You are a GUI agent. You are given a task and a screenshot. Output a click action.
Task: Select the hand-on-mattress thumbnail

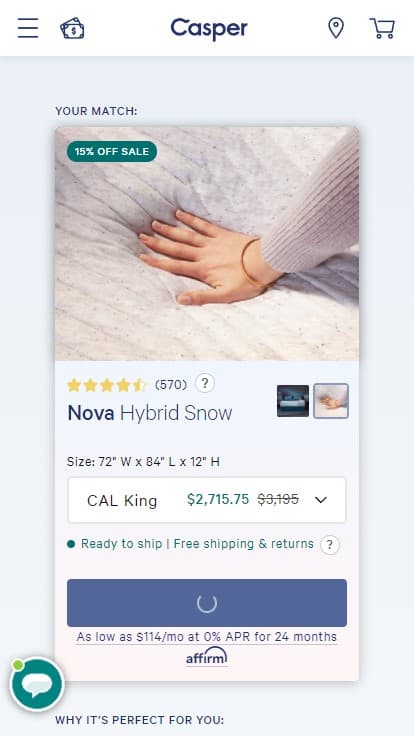pos(331,401)
